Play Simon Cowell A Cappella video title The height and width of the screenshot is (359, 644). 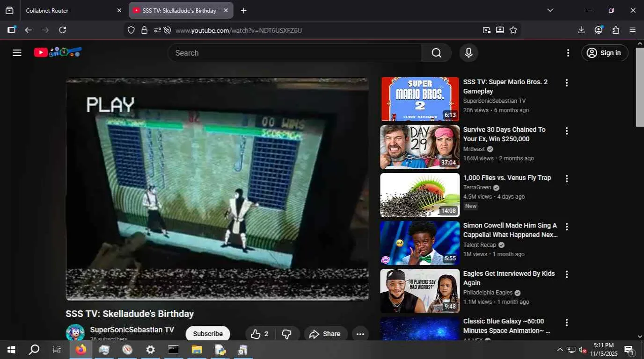pos(510,230)
